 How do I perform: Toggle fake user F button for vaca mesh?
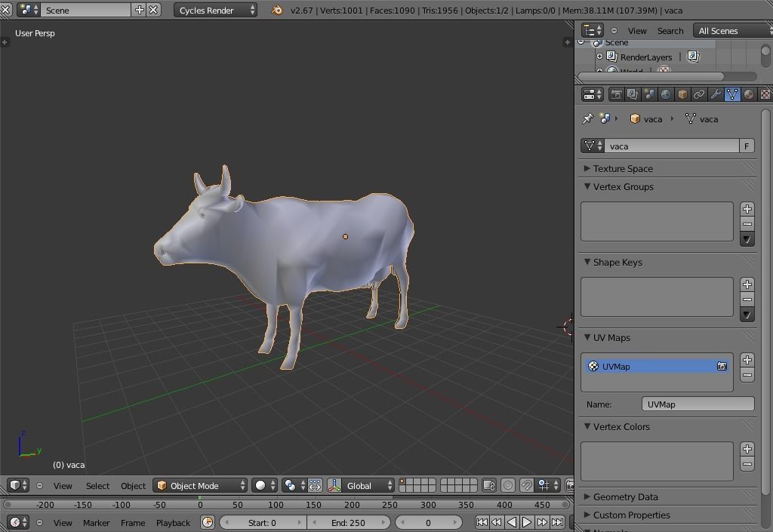747,146
